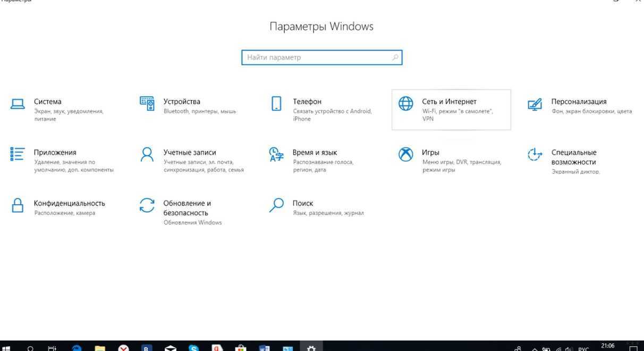Open Microsoft Word from the taskbar
Screen dimensions: 644x351
click(x=264, y=348)
